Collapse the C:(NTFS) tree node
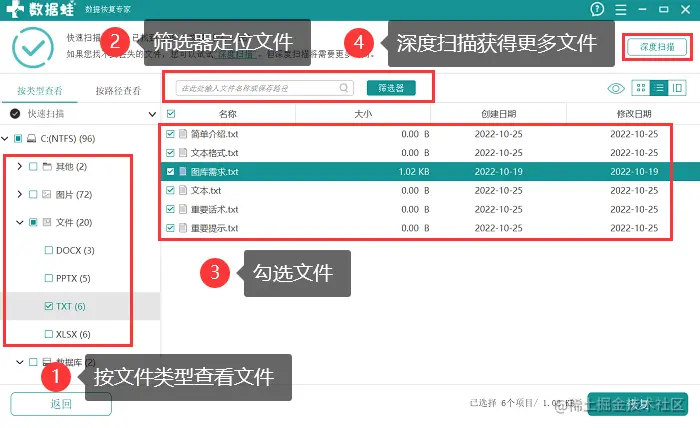The height and width of the screenshot is (428, 700). pos(5,138)
